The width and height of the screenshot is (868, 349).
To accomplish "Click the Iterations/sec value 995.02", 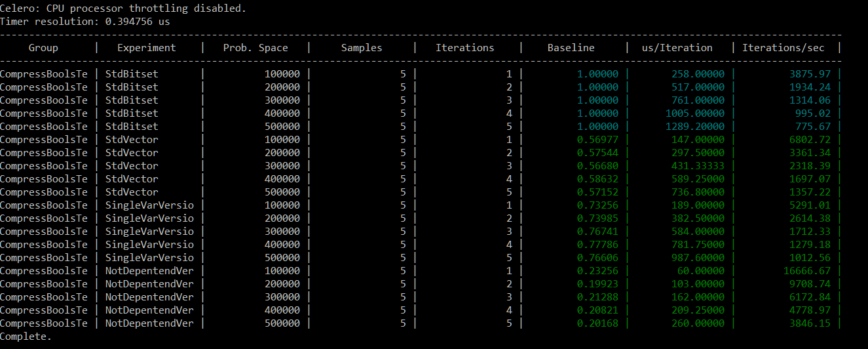I will click(x=814, y=113).
